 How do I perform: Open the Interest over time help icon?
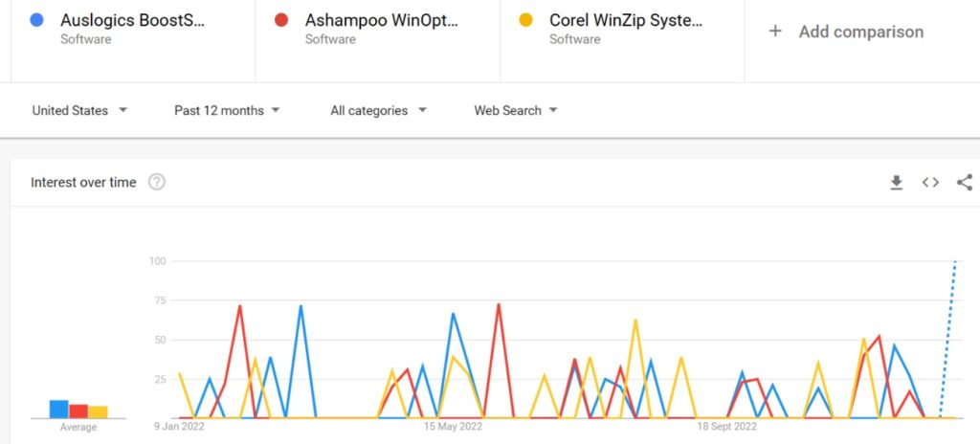click(157, 182)
